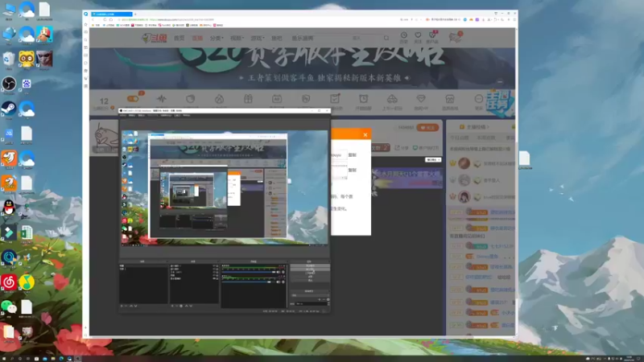Collapse the banner with the minus button
The height and width of the screenshot is (362, 644).
[500, 82]
